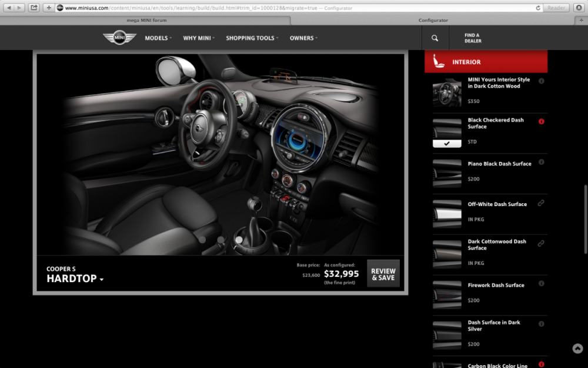This screenshot has width=588, height=368.
Task: Add a bookmark with the plus button
Action: [x=49, y=8]
